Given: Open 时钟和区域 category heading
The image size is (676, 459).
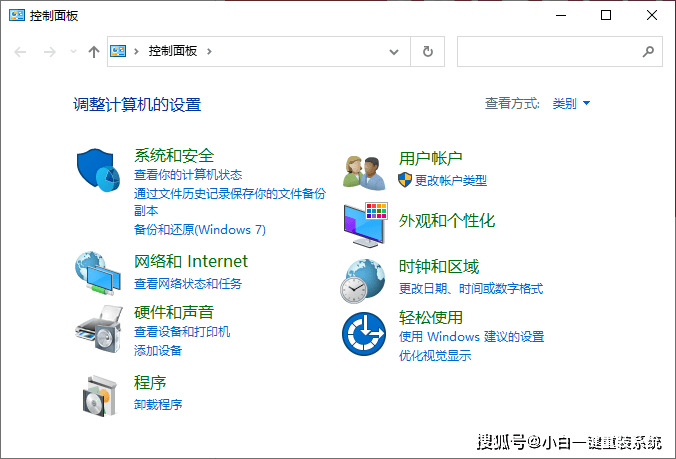Looking at the screenshot, I should (438, 267).
